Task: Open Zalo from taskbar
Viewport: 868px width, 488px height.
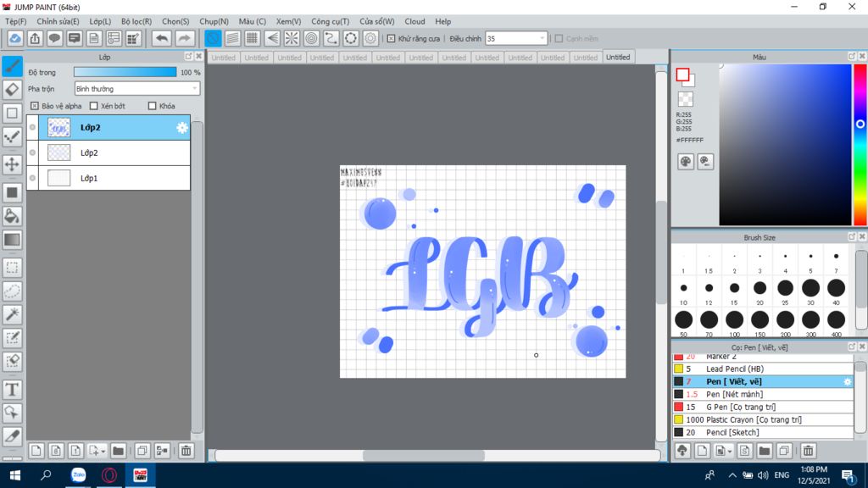Action: coord(78,475)
